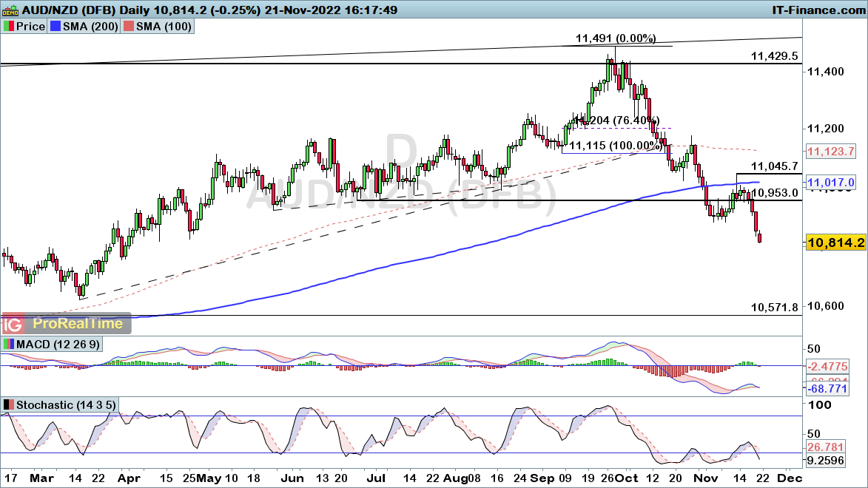Click the 10,953.0 support level label
Image resolution: width=868 pixels, height=488 pixels.
point(775,192)
